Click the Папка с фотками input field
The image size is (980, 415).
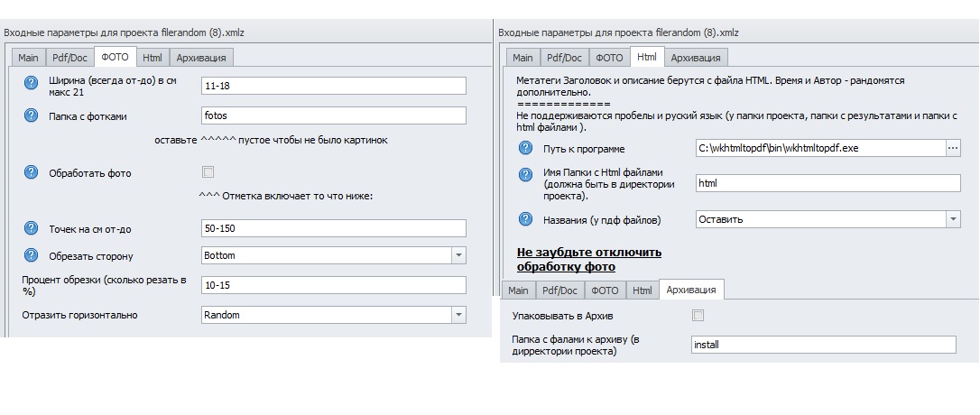pos(333,115)
